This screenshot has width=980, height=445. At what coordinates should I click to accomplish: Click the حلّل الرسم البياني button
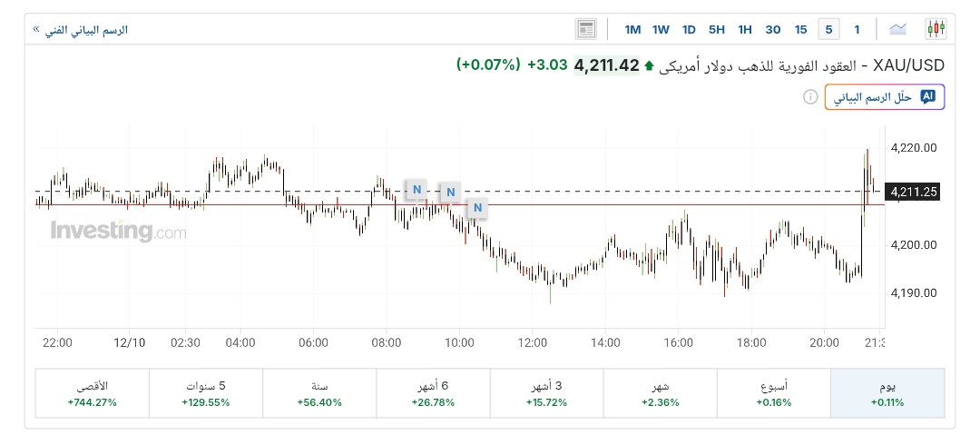[885, 96]
